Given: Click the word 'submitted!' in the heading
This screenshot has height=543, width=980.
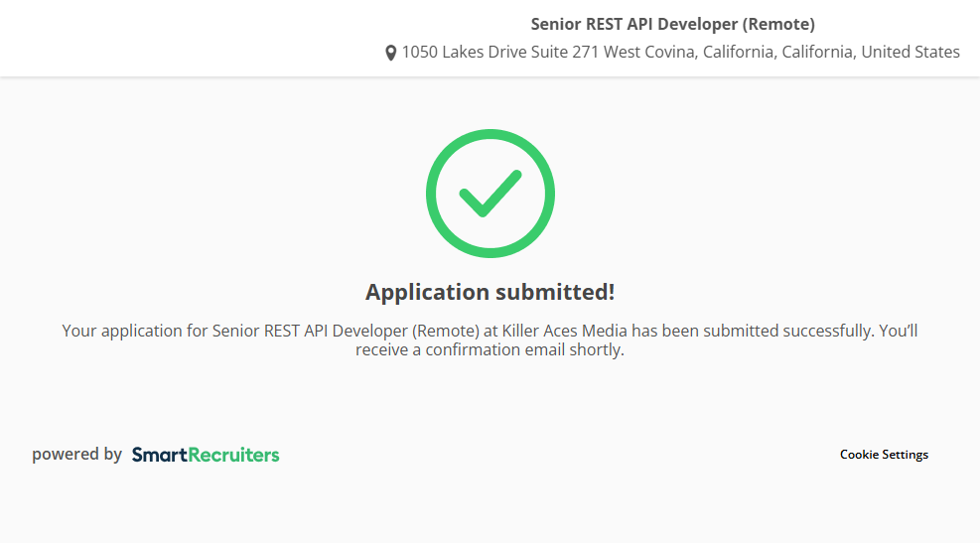Looking at the screenshot, I should [x=555, y=292].
